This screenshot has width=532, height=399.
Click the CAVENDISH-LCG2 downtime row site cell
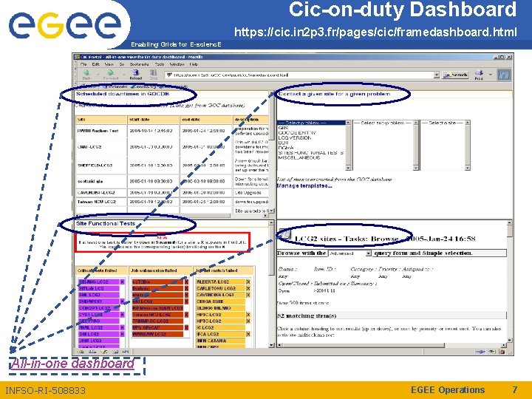(x=100, y=193)
